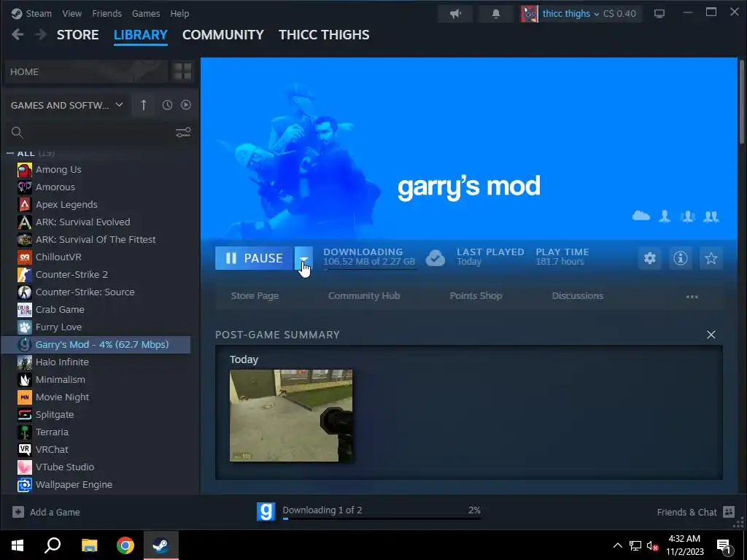The height and width of the screenshot is (560, 747).
Task: Click the Steam Cloud icon on banner
Action: 641,216
